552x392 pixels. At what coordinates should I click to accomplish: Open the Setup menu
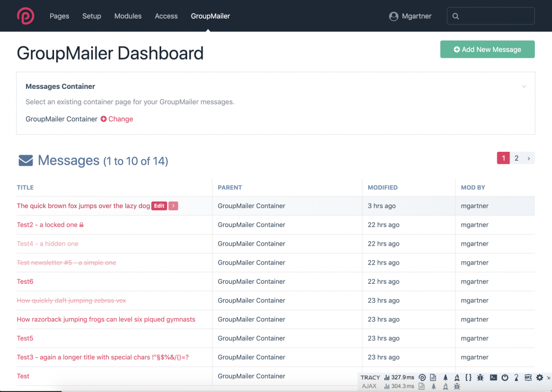pyautogui.click(x=92, y=16)
